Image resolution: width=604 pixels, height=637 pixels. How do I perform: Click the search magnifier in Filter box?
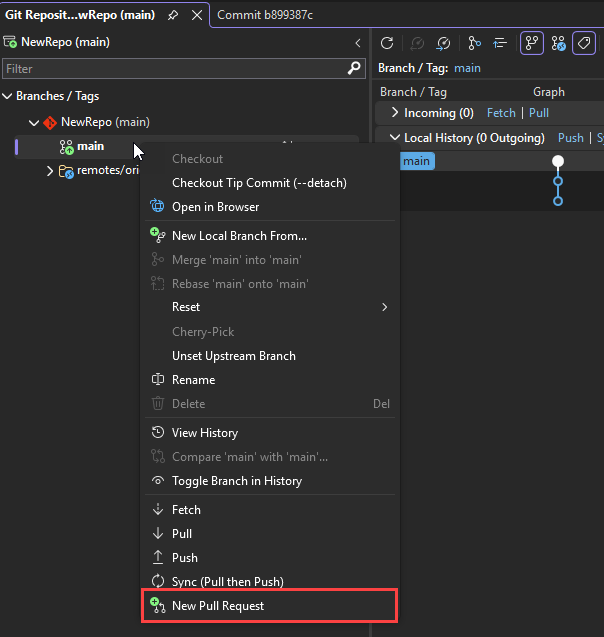coord(354,68)
